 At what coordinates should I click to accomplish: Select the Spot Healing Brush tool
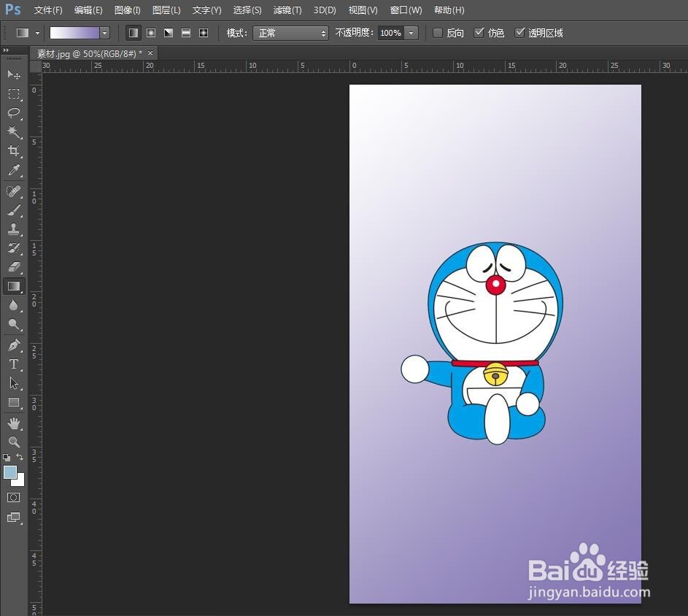tap(14, 191)
